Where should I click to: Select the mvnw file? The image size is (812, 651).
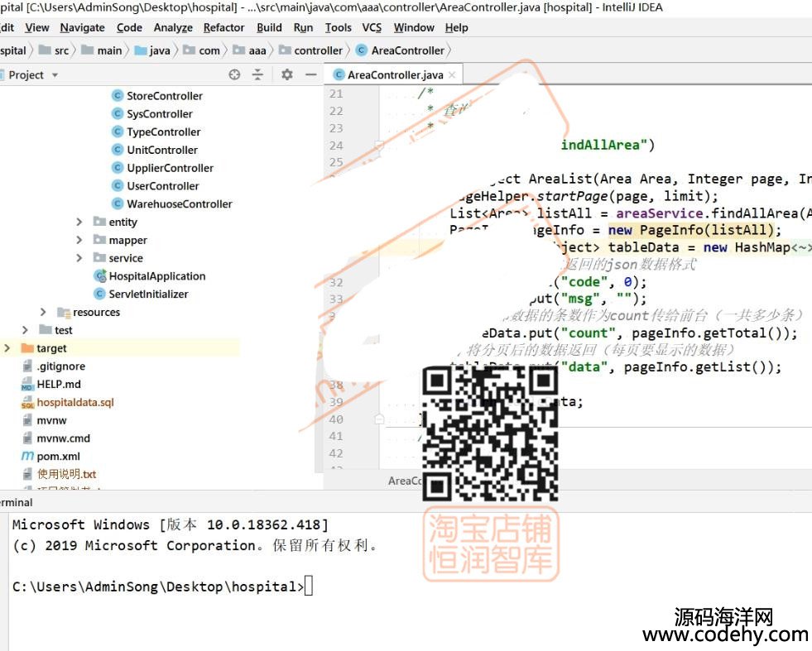(52, 420)
